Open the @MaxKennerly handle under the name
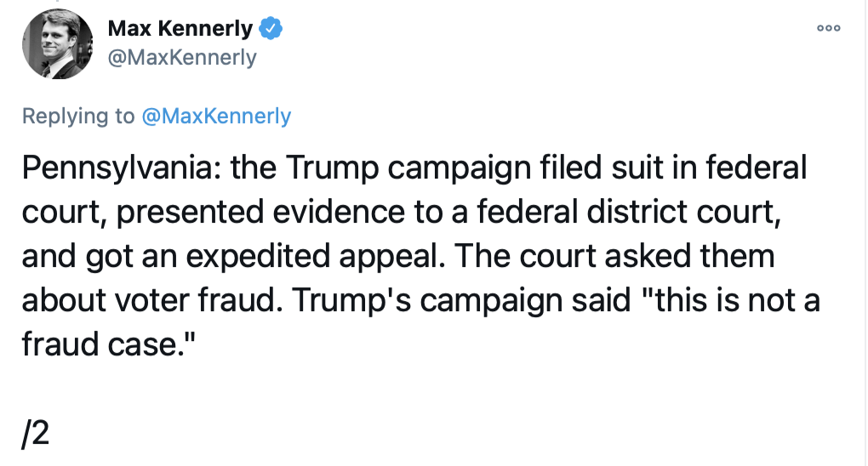Screen dimensions: 868x466 coord(182,58)
